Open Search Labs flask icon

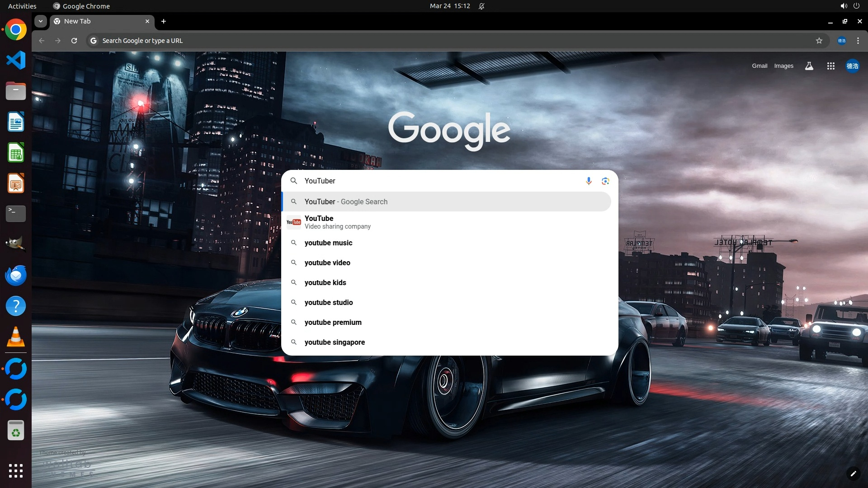click(x=809, y=66)
